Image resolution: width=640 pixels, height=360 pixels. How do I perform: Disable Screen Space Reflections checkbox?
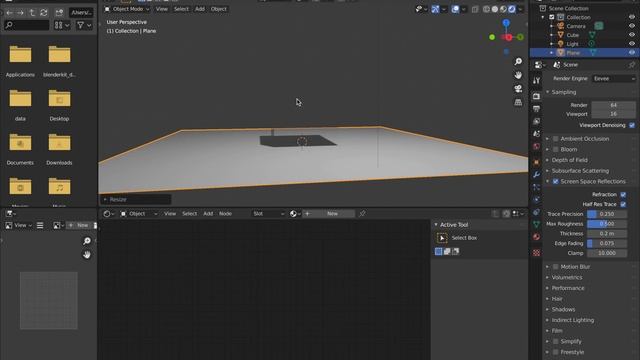[x=556, y=181]
